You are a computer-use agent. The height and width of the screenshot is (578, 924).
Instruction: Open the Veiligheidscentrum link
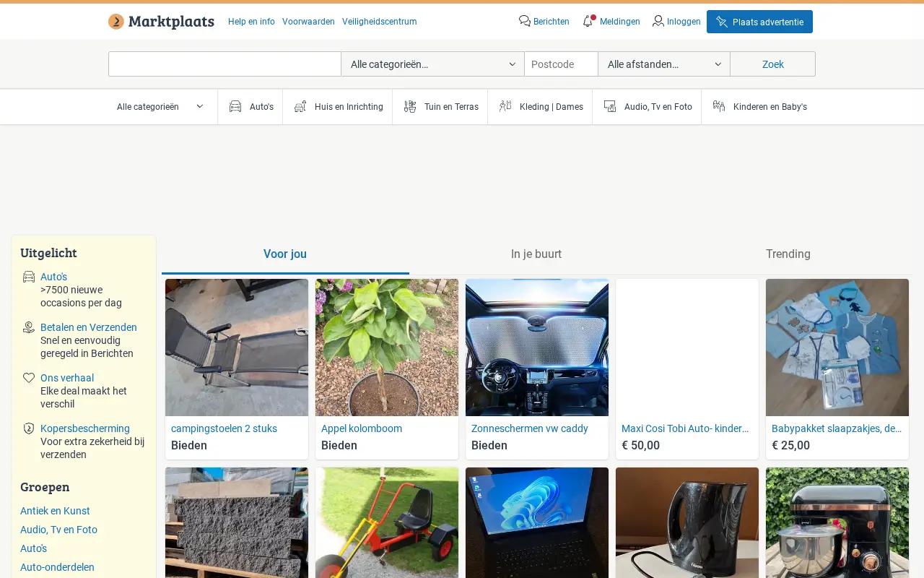click(379, 22)
